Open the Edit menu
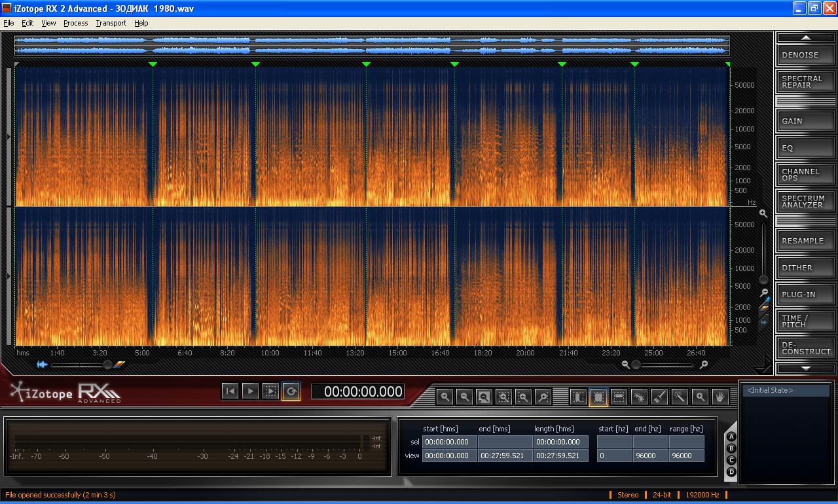This screenshot has height=504, width=838. pyautogui.click(x=27, y=23)
